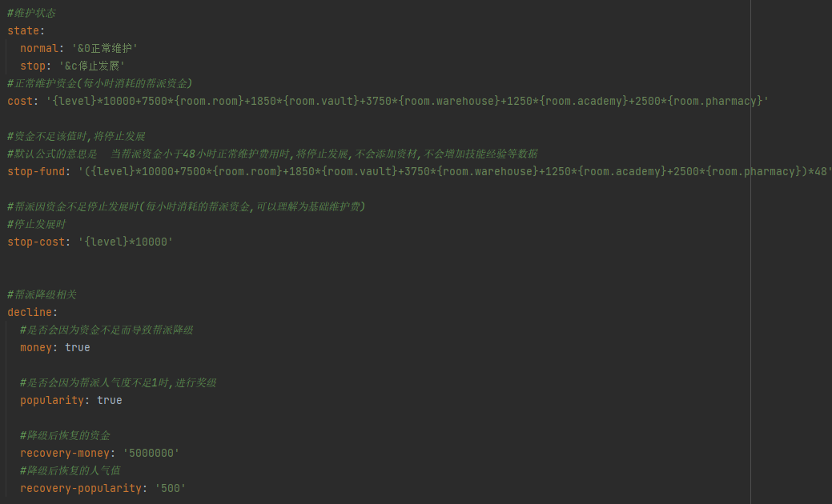Click the 'stop-cost' key name
The height and width of the screenshot is (504, 832).
[36, 242]
